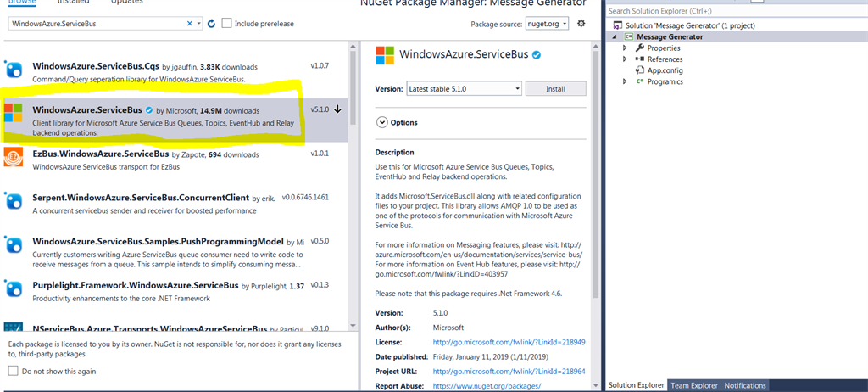Click the verified badge in the detail header

[537, 54]
